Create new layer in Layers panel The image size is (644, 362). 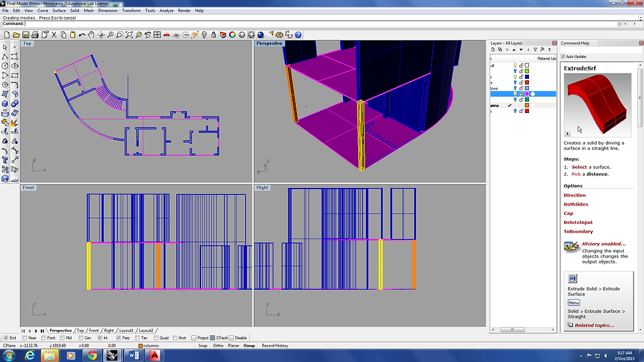point(494,50)
